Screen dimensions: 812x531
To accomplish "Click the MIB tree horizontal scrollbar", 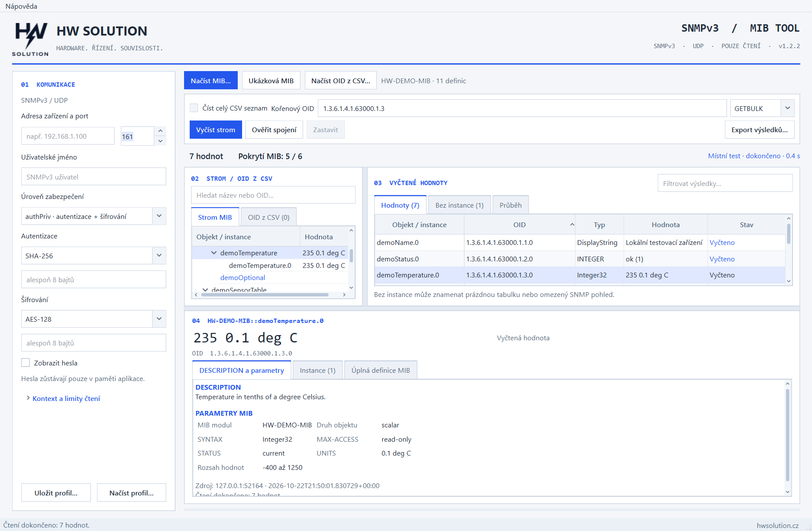I will tap(265, 295).
